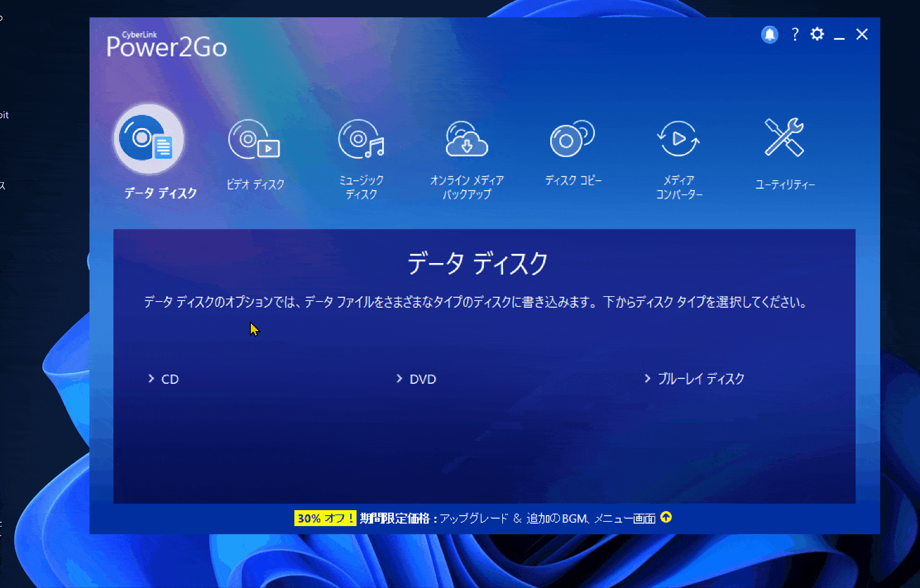Open the ユーティリティー tools section
Viewport: 920px width, 588px height.
point(784,137)
